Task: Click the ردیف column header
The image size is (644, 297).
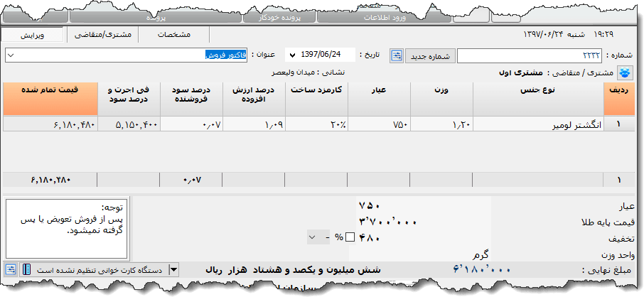Action: tap(619, 99)
